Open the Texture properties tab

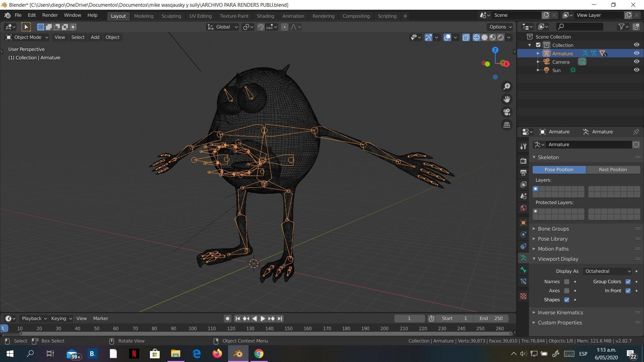523,296
